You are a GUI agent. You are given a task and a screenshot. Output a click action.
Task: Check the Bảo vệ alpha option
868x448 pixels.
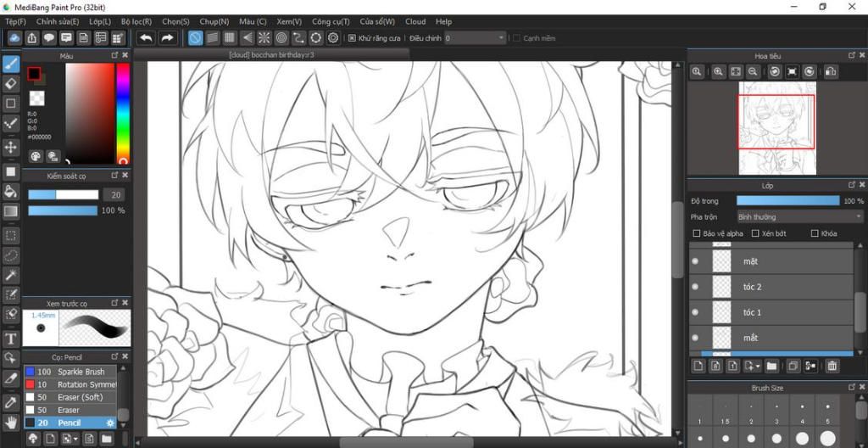click(697, 233)
